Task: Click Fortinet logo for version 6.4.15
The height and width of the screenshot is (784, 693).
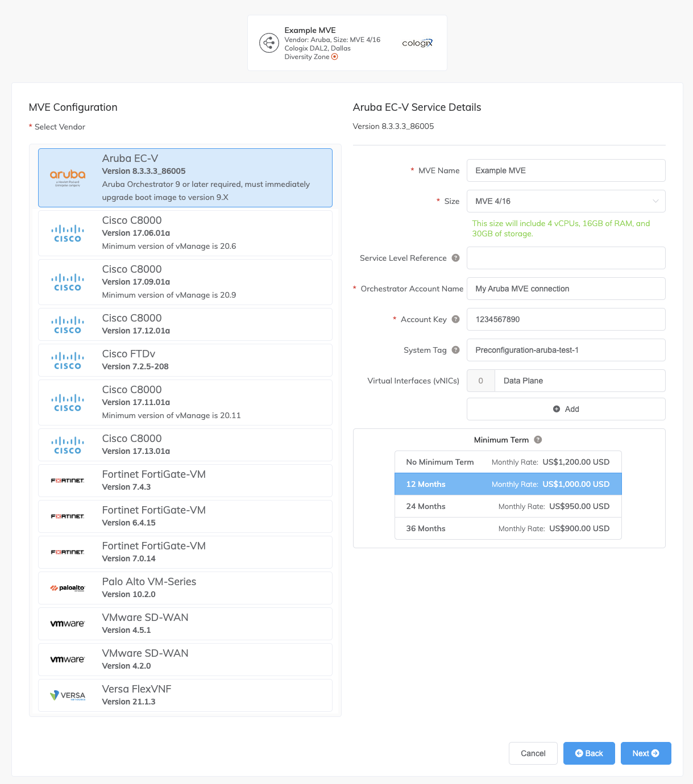Action: [x=68, y=516]
